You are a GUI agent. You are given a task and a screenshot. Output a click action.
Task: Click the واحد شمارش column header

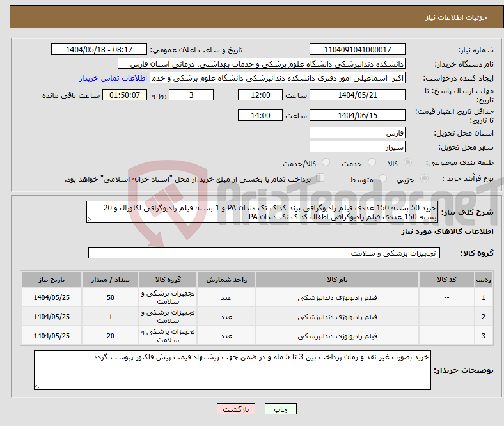pyautogui.click(x=226, y=280)
